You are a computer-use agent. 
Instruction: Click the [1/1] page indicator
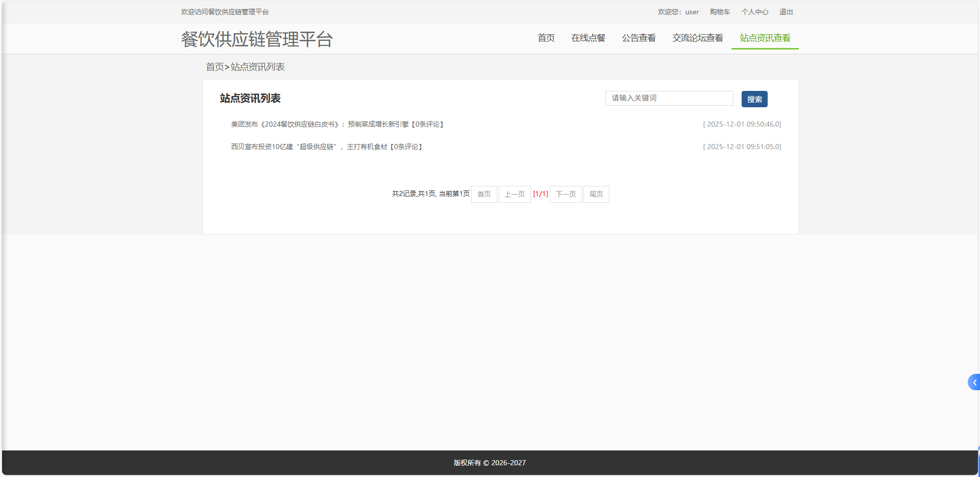[x=541, y=194]
